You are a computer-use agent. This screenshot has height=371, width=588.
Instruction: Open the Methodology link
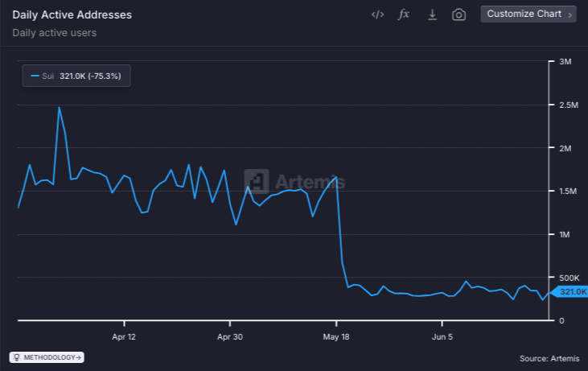(47, 357)
